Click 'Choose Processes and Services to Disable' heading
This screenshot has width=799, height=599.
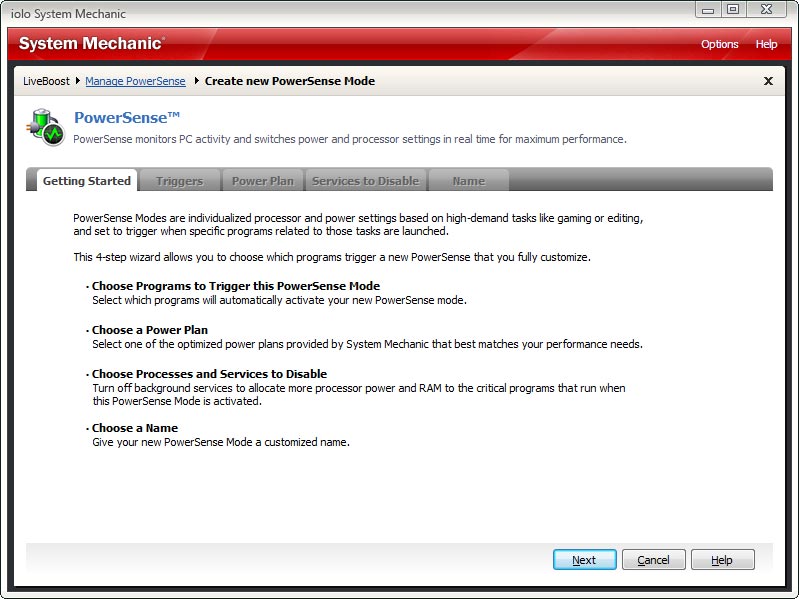coord(209,373)
